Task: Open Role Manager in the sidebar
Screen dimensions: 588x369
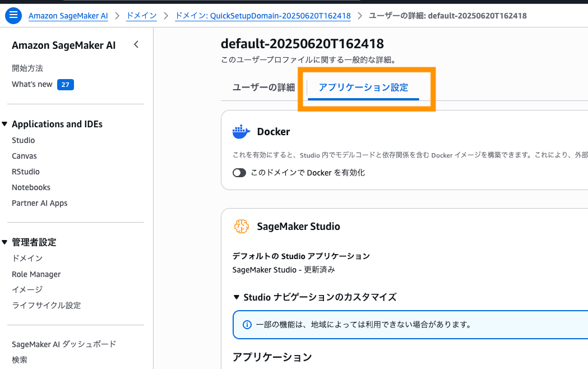Action: (36, 274)
